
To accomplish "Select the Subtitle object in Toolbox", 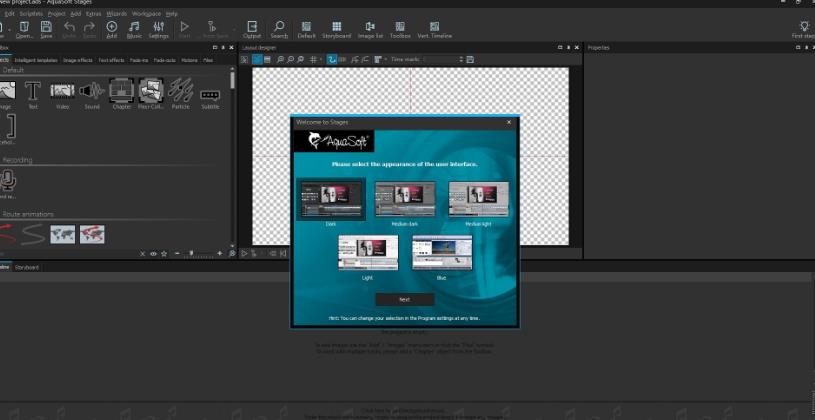I will pyautogui.click(x=210, y=98).
